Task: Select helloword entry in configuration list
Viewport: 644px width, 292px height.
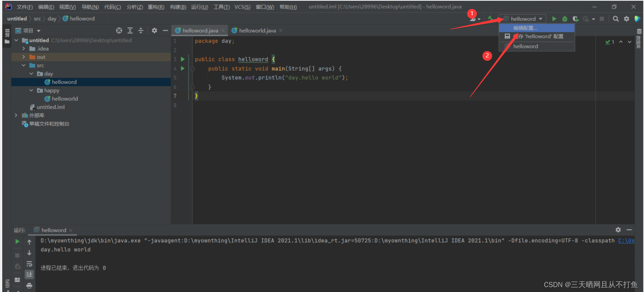Action: (537, 46)
